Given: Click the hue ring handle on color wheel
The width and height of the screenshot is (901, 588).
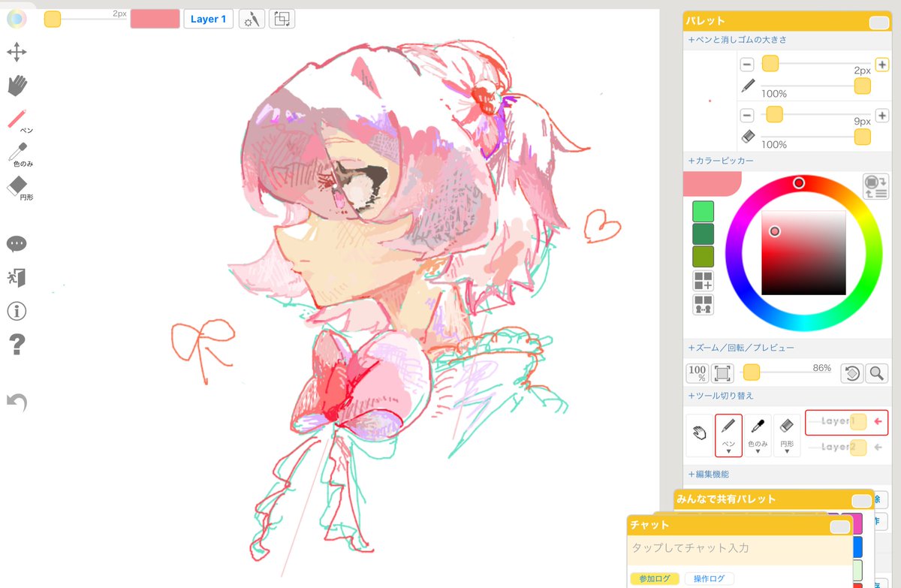Looking at the screenshot, I should (x=799, y=183).
